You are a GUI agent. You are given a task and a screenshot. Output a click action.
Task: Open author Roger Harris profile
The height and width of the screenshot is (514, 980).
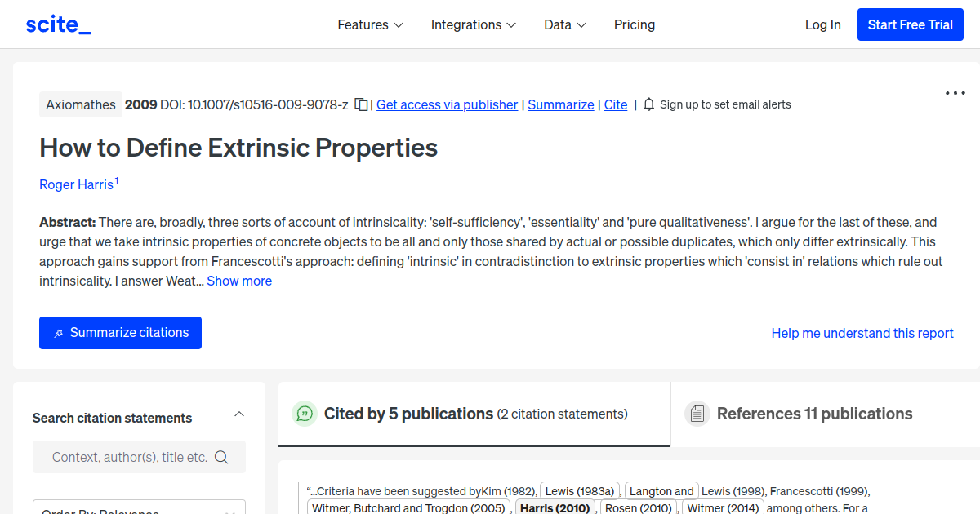click(76, 184)
